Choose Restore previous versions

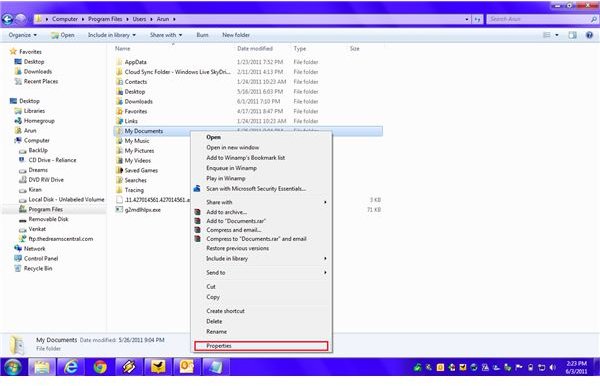[262, 248]
